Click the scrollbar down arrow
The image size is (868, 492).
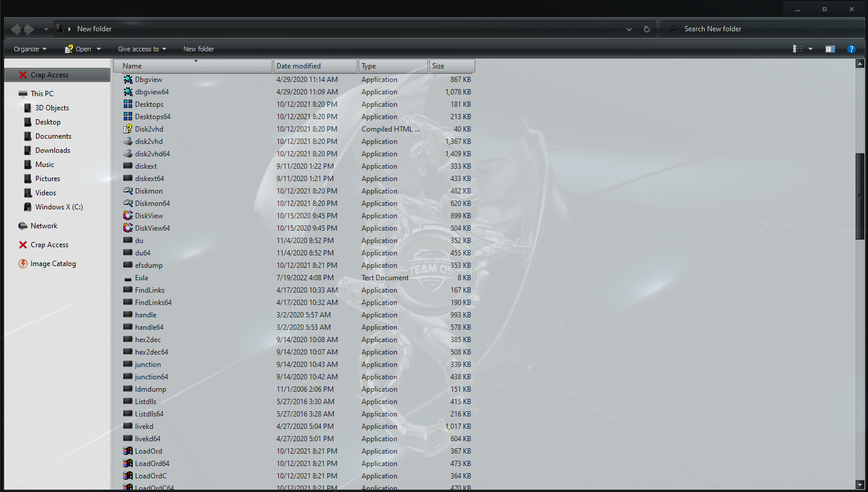click(x=860, y=484)
